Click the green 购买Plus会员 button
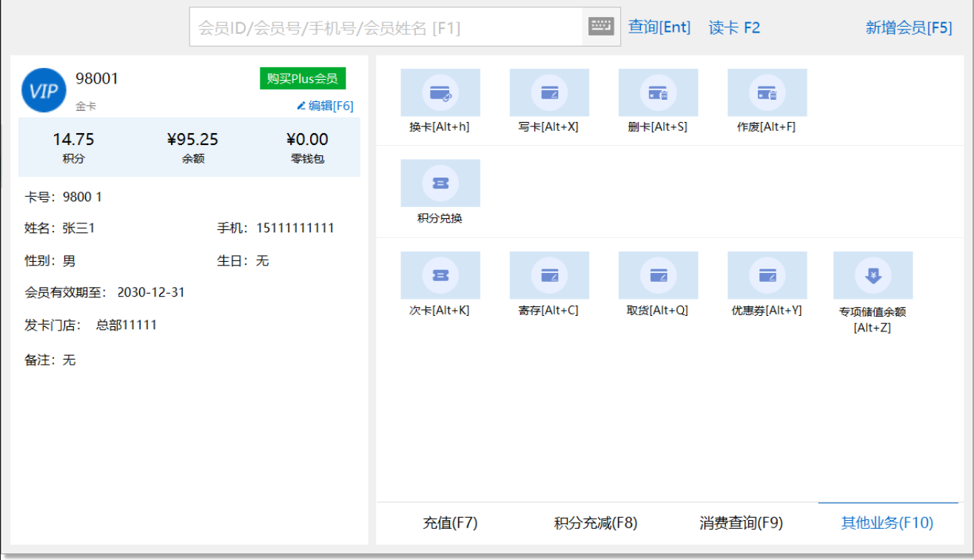Viewport: 974px width, 560px height. coord(303,78)
